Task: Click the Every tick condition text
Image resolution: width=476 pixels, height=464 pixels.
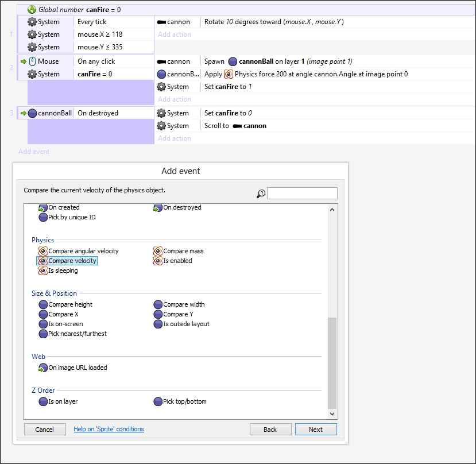Action: point(92,22)
